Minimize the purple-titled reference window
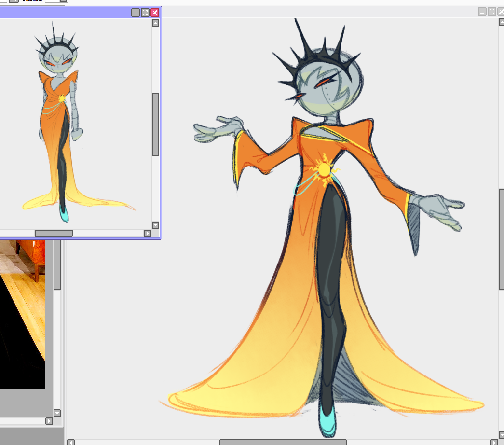Screen dimensions: 504x445 136,13
